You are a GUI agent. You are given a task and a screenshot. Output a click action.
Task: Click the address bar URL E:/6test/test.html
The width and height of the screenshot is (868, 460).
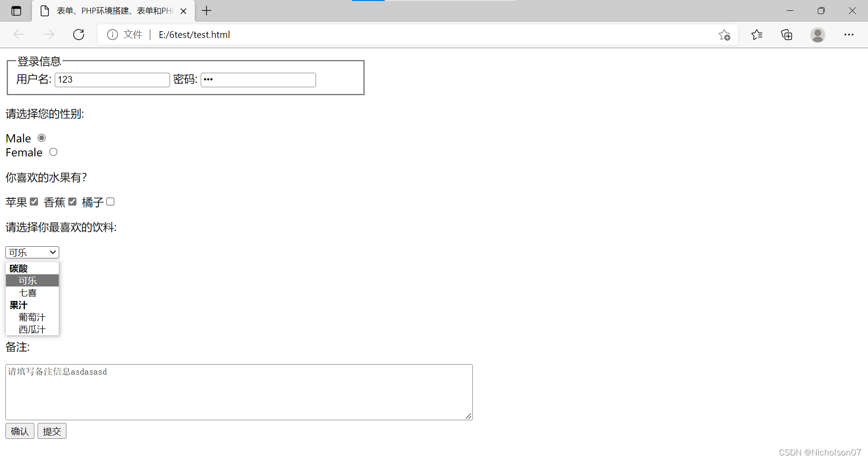point(194,35)
